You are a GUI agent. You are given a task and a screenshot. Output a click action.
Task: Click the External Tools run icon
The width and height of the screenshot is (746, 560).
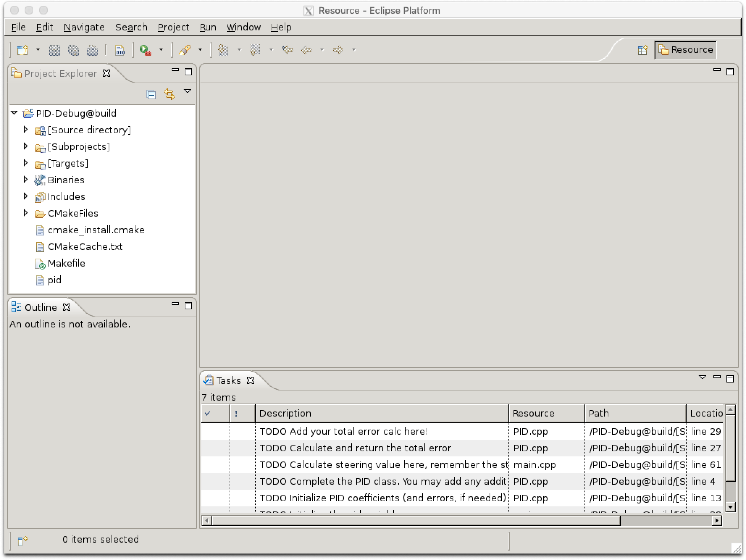[146, 50]
